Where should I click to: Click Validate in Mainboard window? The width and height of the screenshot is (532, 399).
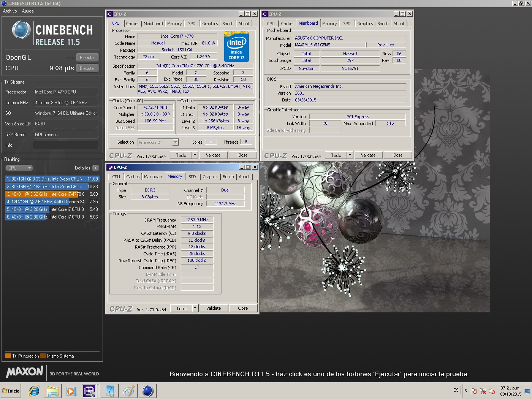point(368,155)
